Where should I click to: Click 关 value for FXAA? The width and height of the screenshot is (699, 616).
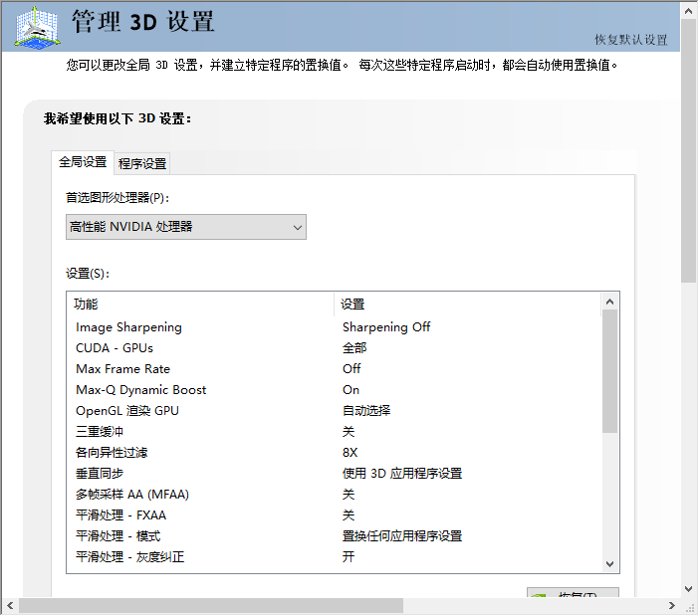pos(349,515)
